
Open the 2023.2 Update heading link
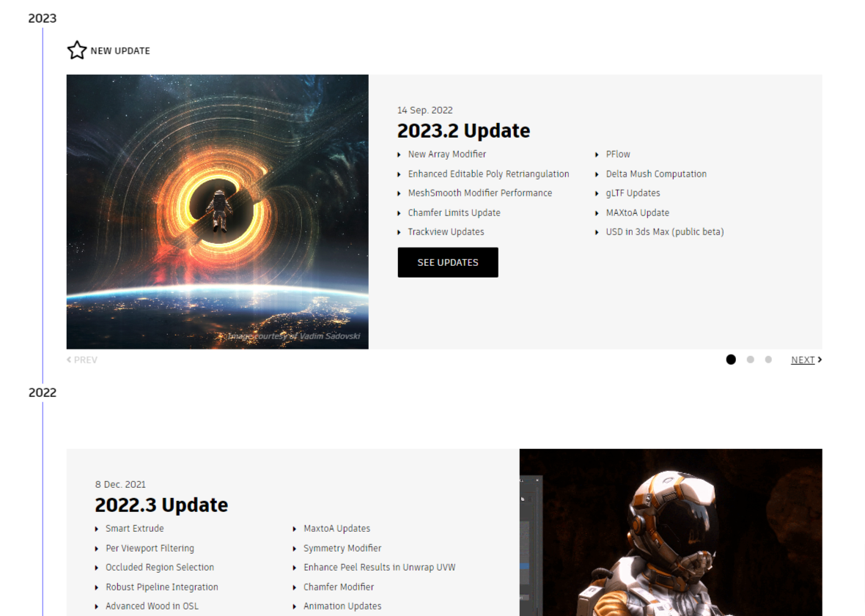coord(463,130)
